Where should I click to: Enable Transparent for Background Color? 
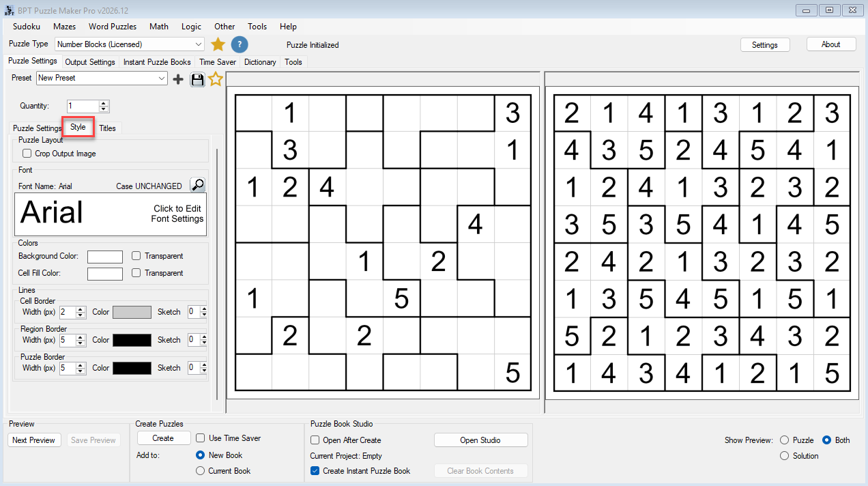[136, 256]
